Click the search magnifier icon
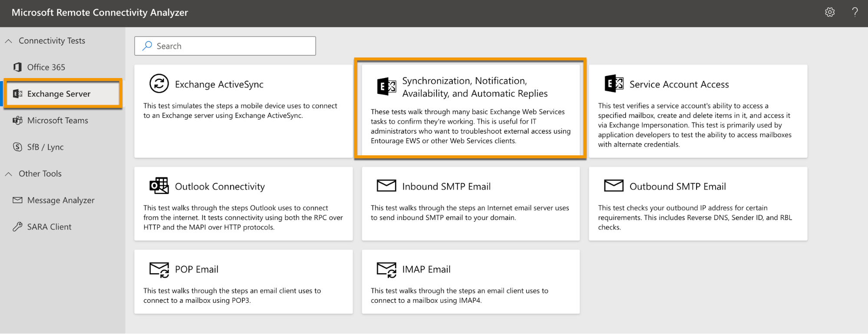Image resolution: width=868 pixels, height=334 pixels. 147,46
